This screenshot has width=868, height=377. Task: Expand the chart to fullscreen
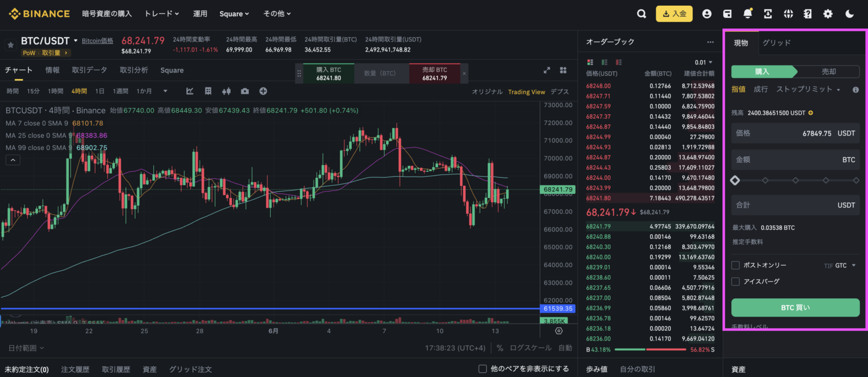(546, 70)
